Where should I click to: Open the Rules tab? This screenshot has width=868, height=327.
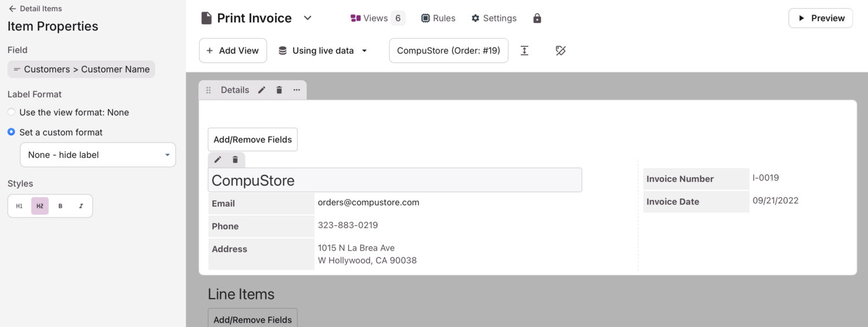point(438,18)
